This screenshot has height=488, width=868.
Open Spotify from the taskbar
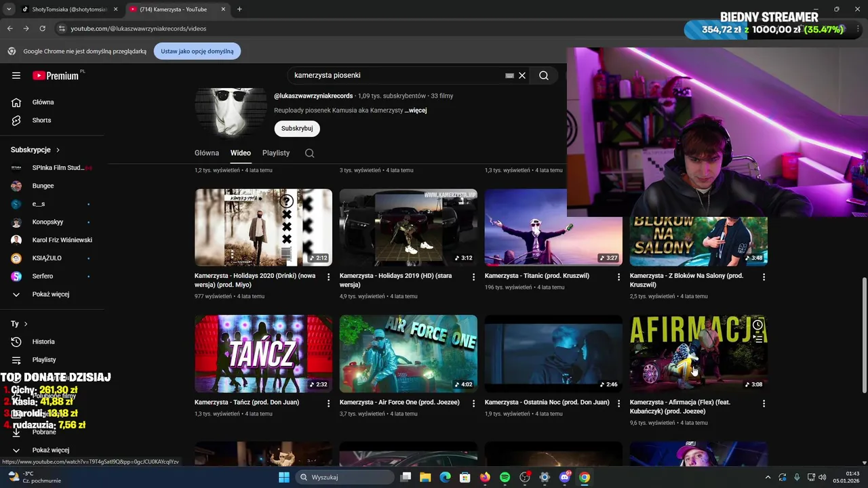click(505, 477)
